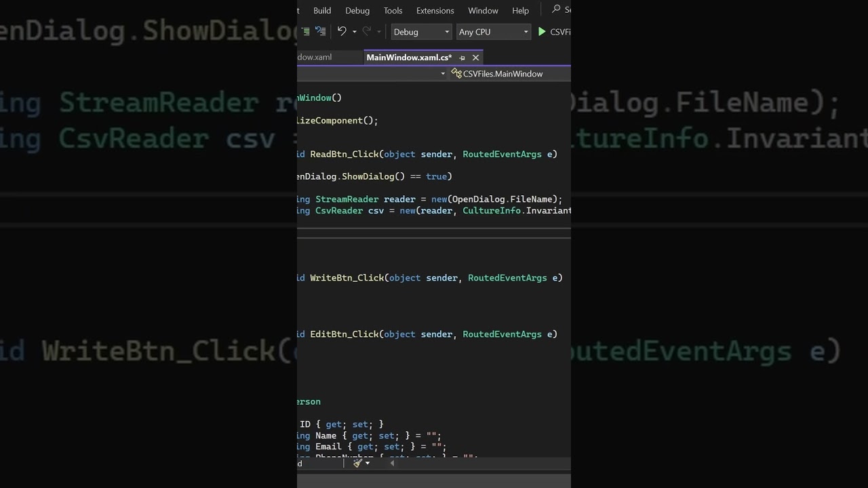Viewport: 868px width, 488px height.
Task: Click the uncomment lines toolbar icon
Action: pos(321,31)
